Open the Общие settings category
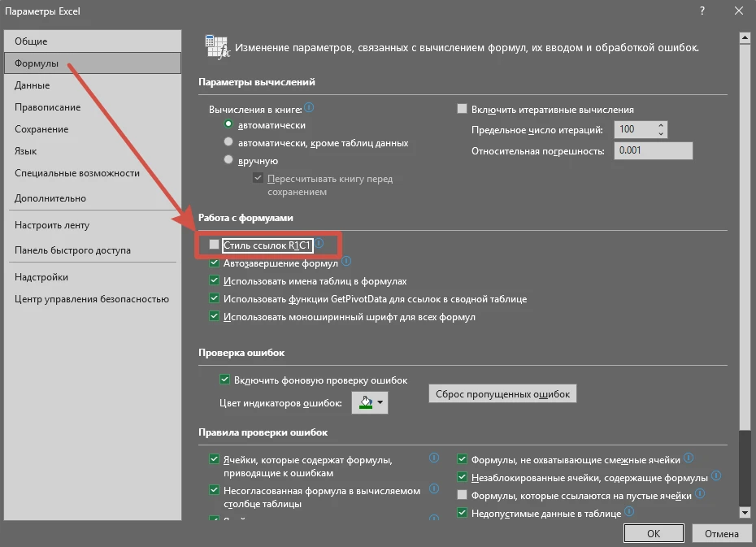This screenshot has height=547, width=756. coord(93,41)
